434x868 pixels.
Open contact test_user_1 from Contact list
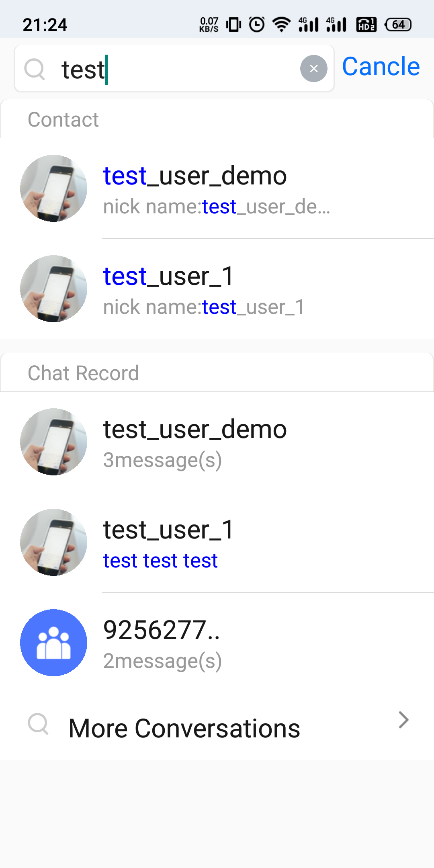coord(217,289)
